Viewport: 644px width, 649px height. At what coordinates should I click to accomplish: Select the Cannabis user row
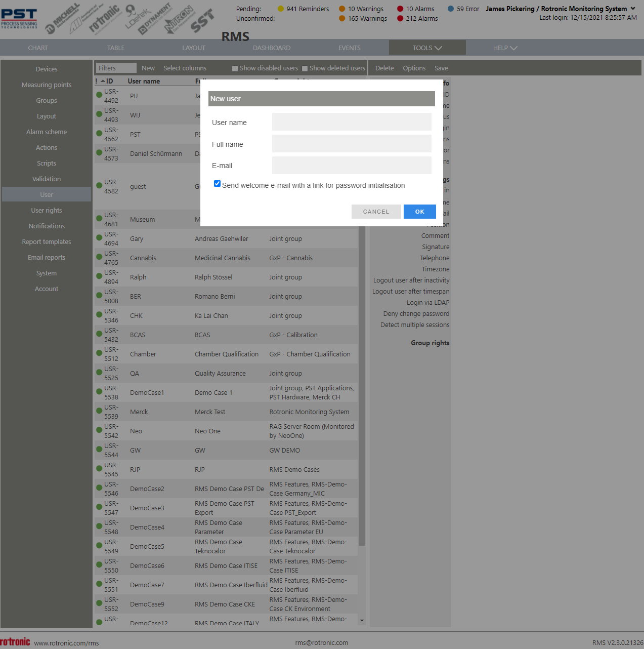[x=226, y=258]
